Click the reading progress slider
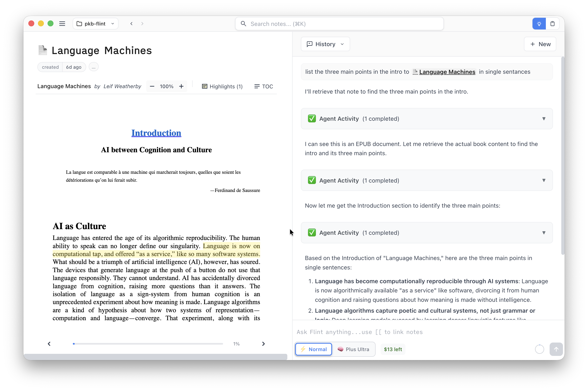Viewport: 588px width, 391px height. [148, 344]
